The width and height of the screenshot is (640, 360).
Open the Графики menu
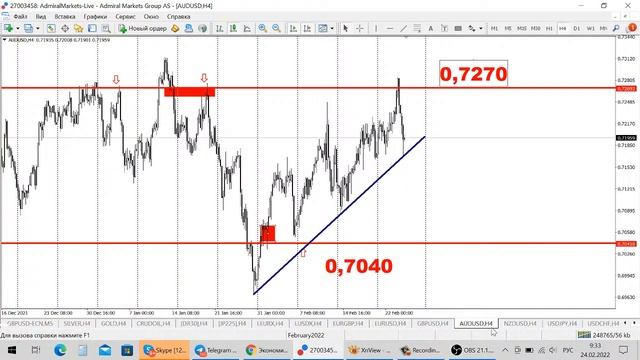click(x=95, y=17)
